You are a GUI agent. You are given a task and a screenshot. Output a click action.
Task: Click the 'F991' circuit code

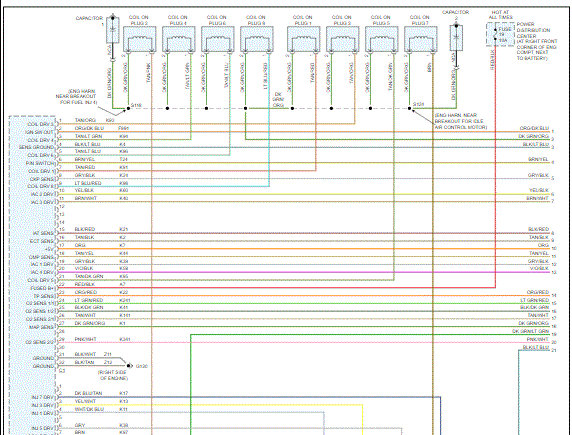click(124, 128)
